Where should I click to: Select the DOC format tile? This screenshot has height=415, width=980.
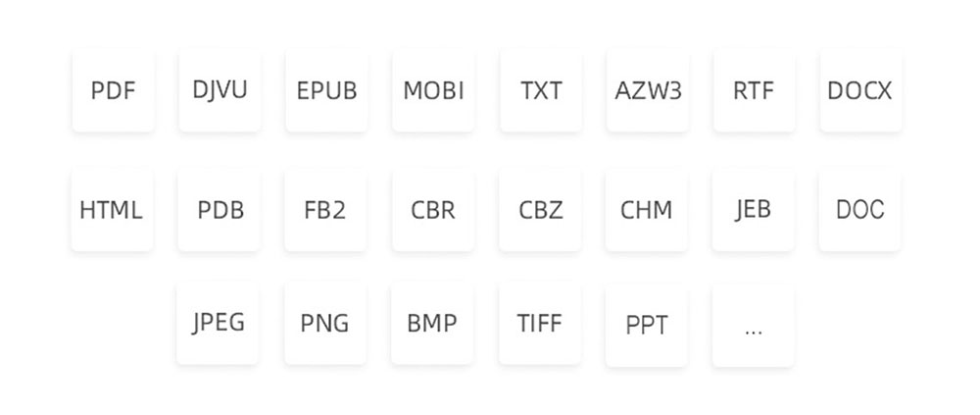[860, 210]
